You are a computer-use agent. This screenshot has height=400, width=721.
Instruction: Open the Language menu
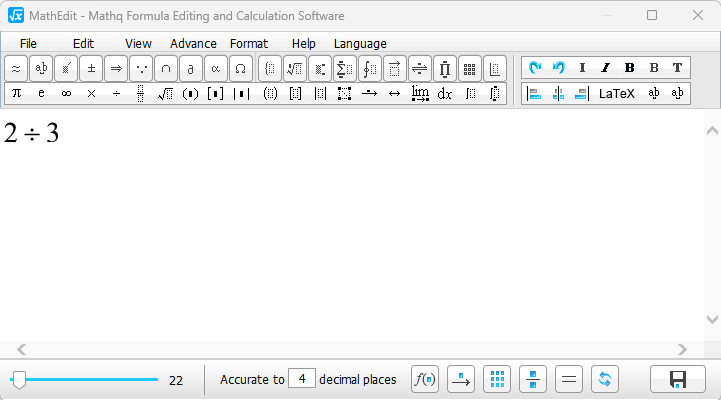click(x=360, y=44)
